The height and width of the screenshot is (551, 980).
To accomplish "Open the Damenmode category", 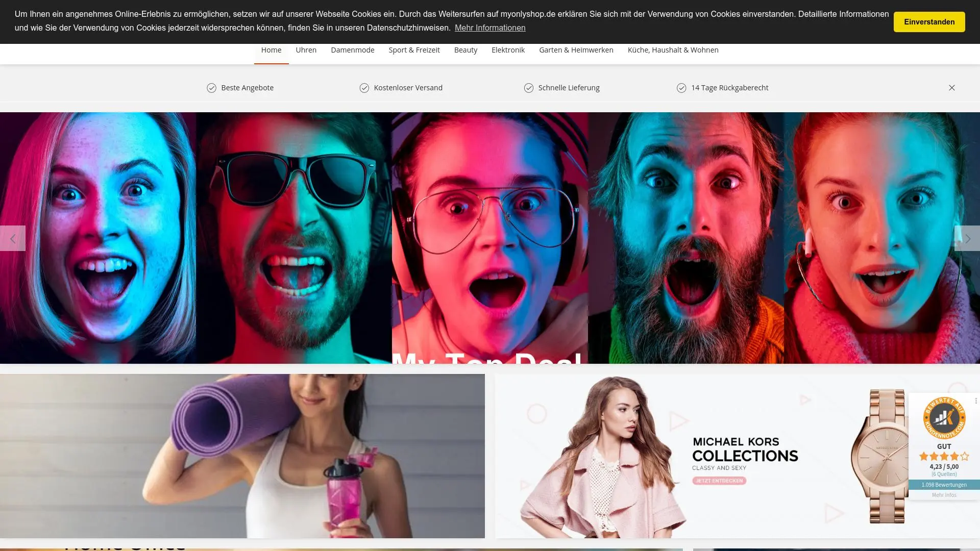I will tap(352, 50).
